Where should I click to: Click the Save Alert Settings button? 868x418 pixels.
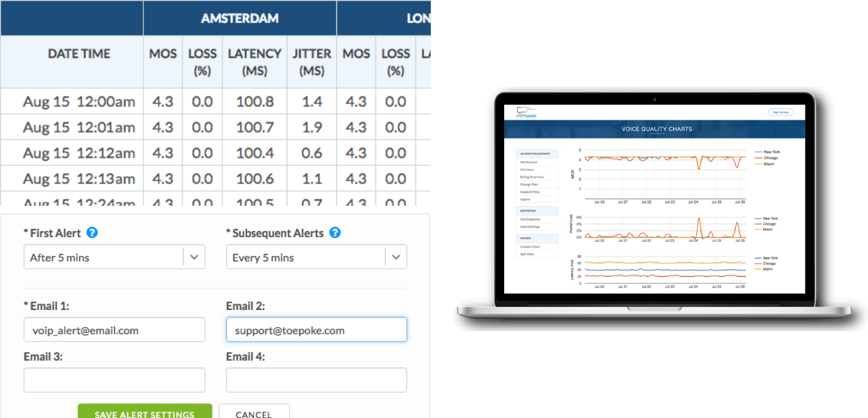pos(145,413)
